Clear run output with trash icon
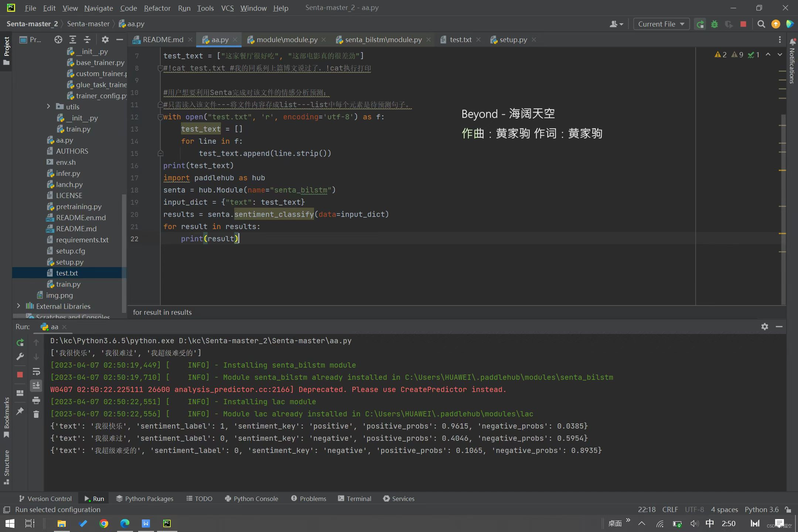Screen dimensions: 798x532 click(x=36, y=415)
